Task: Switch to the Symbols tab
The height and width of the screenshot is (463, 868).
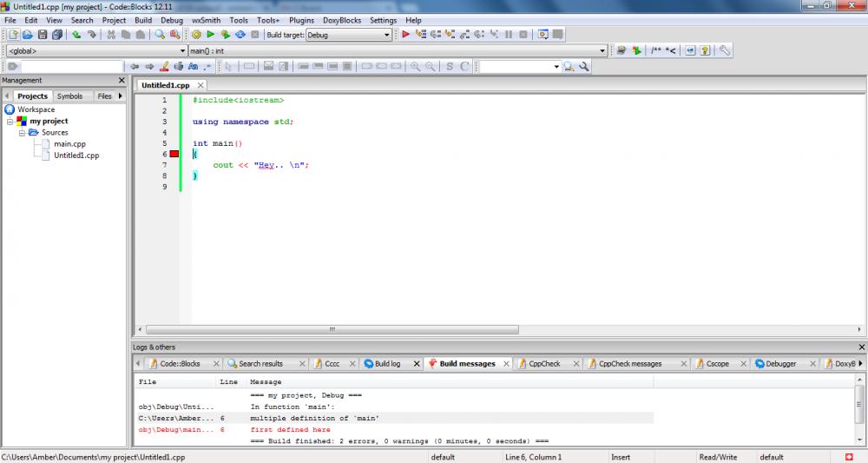Action: 69,96
